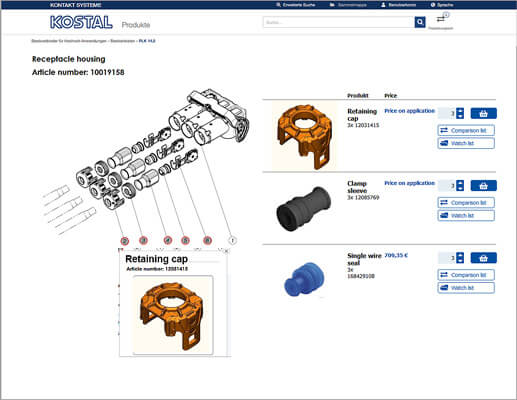Select red hotspot marker 3 on drawing
The height and width of the screenshot is (400, 517).
143,240
